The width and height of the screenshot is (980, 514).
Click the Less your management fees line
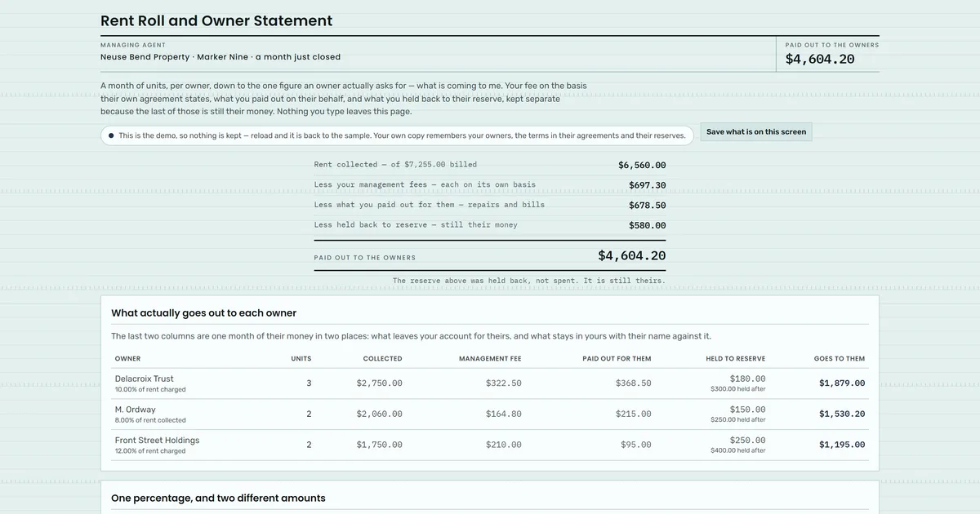(425, 185)
